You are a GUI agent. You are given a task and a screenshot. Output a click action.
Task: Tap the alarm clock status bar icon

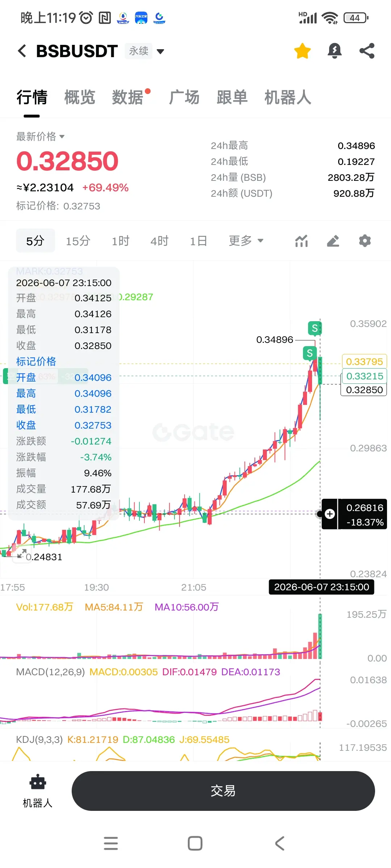coord(86,18)
